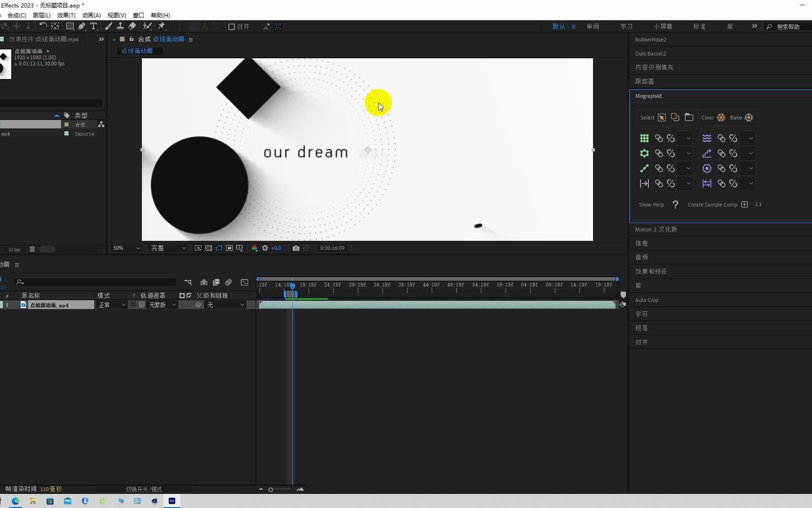Enable the 对齐 snapping checkbox

pos(232,27)
